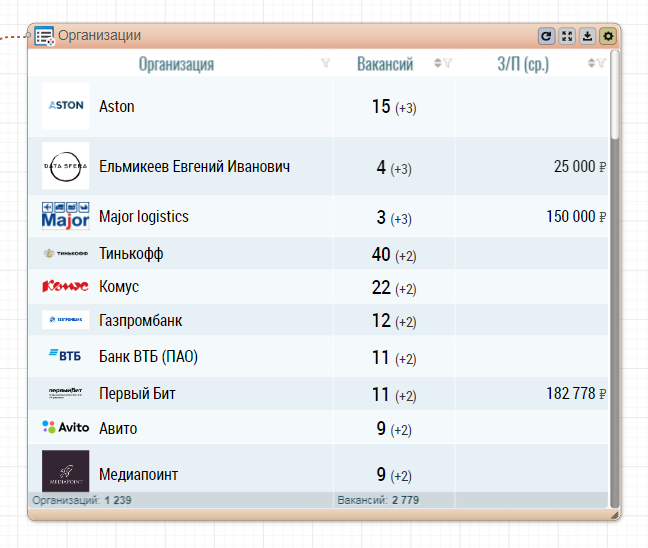Viewport: 648px width, 548px height.
Task: Click the resize grip at widget corner
Action: [615, 514]
